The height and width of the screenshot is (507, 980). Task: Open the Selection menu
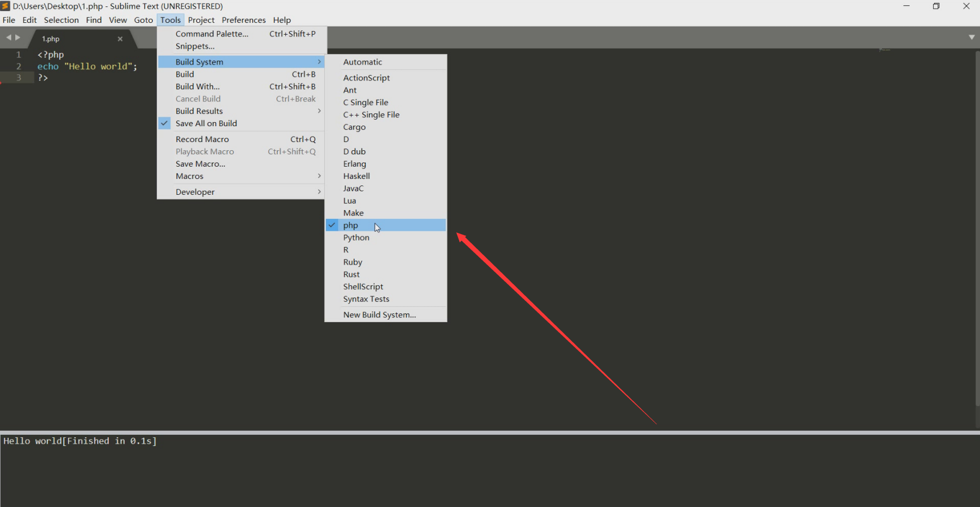61,20
